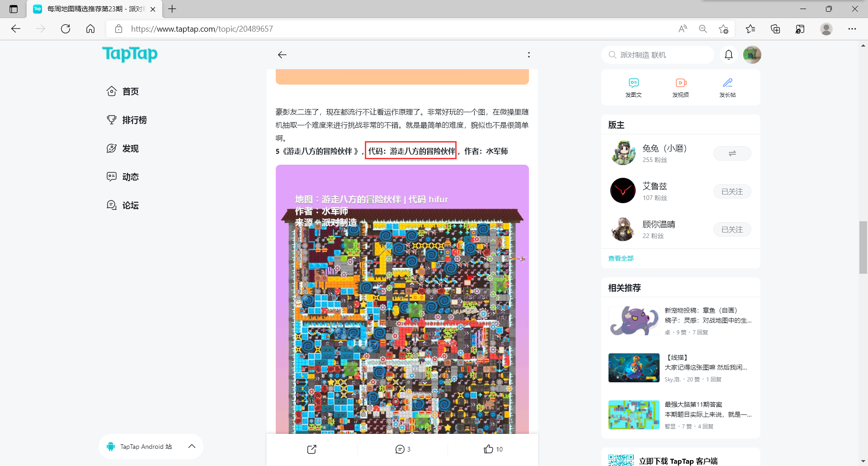Viewport: 868px width, 466px height.
Task: Toggle mutual follow for 兔兔(小唇)
Action: (732, 154)
